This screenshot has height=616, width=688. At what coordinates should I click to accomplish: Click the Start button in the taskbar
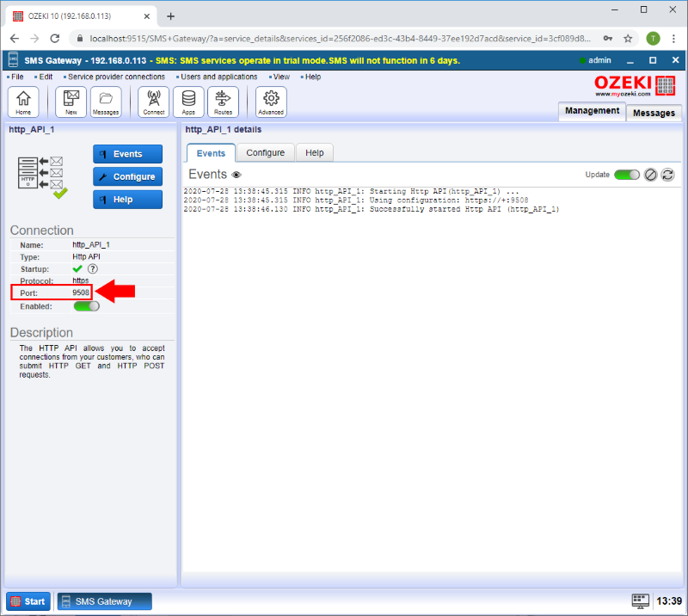point(28,601)
